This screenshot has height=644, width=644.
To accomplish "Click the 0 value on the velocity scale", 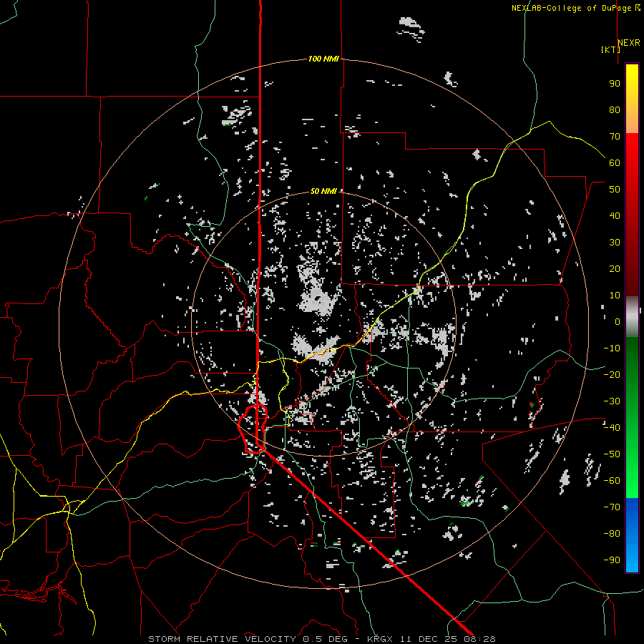I will [618, 322].
